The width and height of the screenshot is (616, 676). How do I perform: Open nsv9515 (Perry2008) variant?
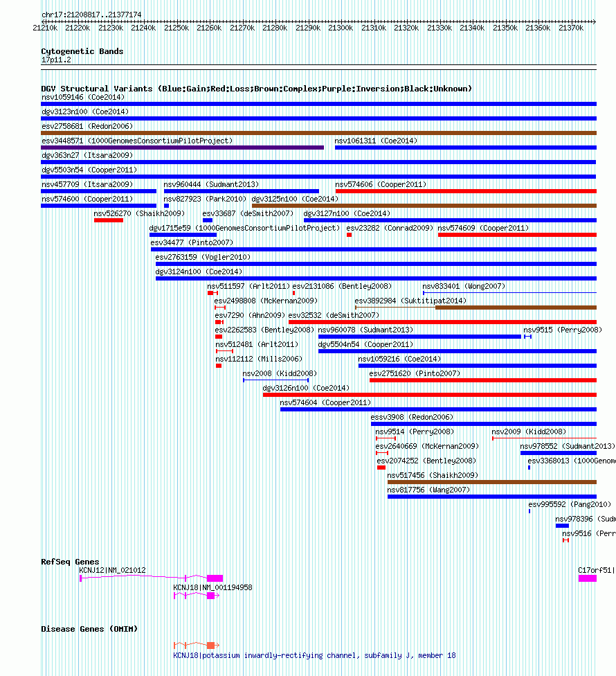pos(563,330)
